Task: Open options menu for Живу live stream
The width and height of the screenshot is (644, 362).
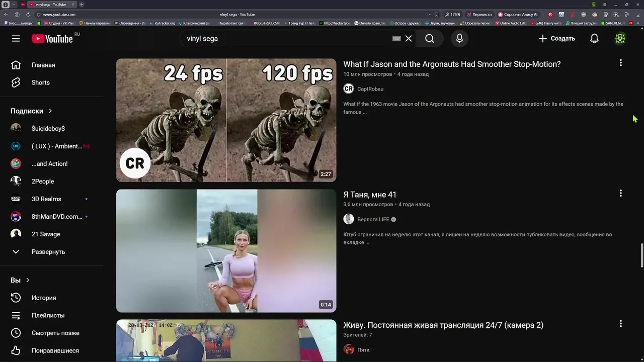Action: pyautogui.click(x=620, y=324)
